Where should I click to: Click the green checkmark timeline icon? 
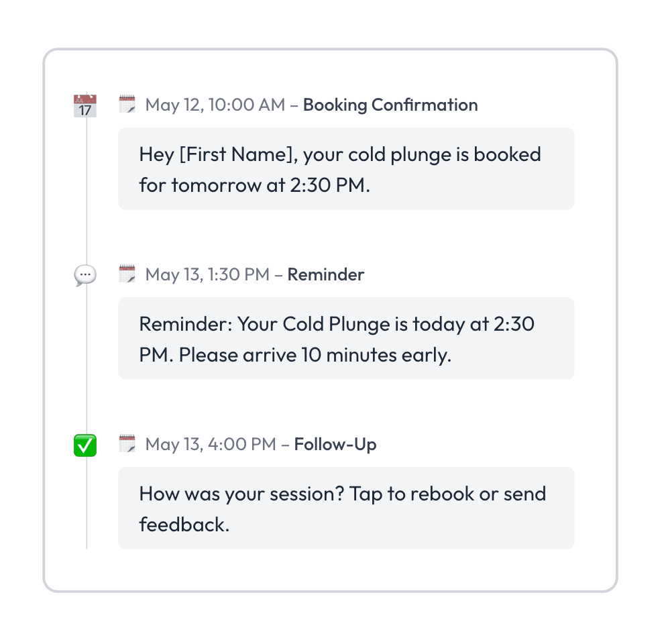[85, 445]
